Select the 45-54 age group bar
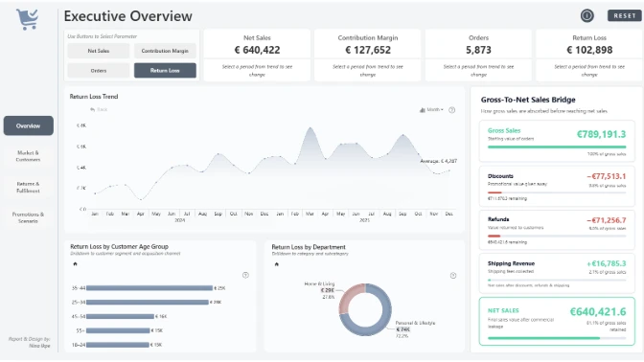 [120, 316]
